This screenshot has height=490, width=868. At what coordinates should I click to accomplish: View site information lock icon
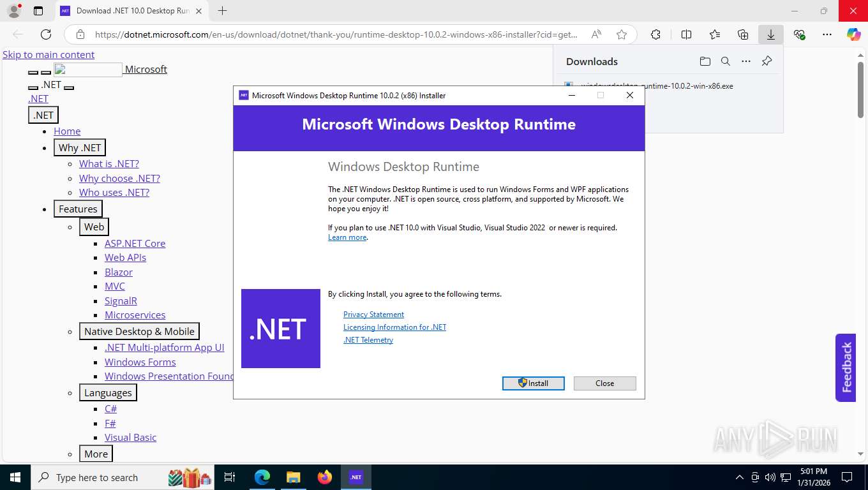80,34
